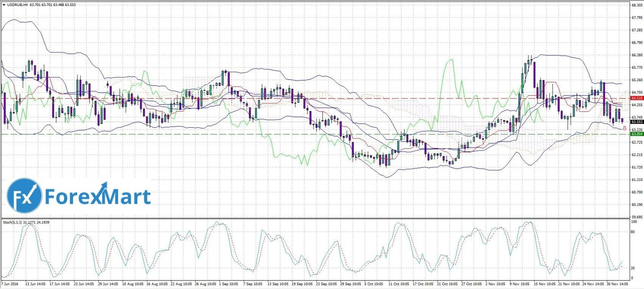
Task: Click the 11 Oct 10:05 time axis label
Action: [x=398, y=284]
